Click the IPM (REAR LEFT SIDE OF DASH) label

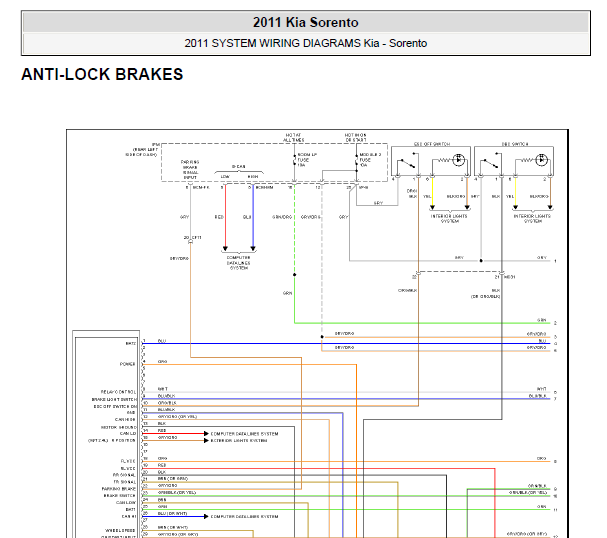point(142,149)
